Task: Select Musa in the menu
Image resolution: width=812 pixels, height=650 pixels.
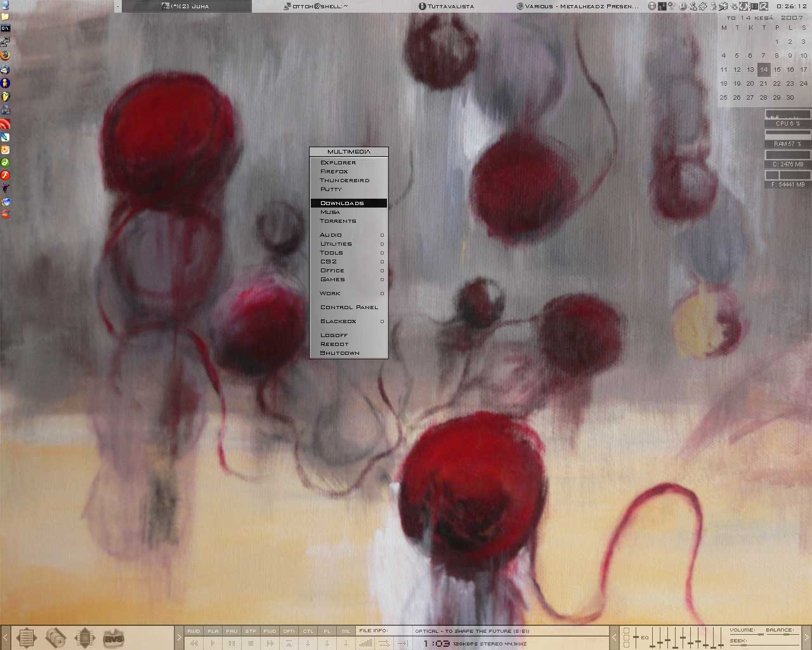Action: pos(349,212)
